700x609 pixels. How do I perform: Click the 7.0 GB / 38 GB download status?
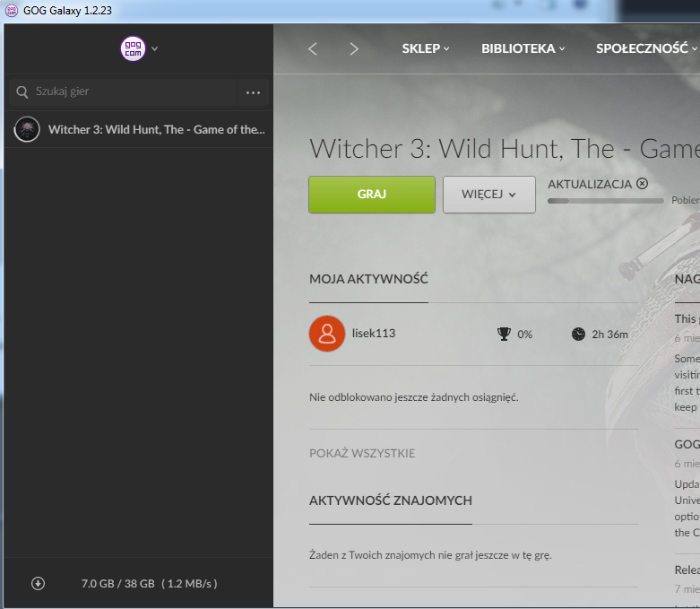[149, 584]
